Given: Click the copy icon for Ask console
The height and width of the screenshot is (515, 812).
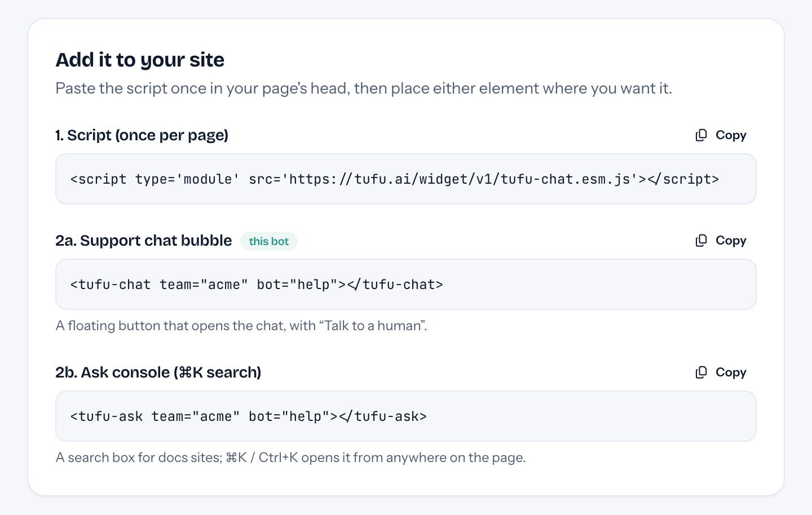Looking at the screenshot, I should pyautogui.click(x=701, y=372).
